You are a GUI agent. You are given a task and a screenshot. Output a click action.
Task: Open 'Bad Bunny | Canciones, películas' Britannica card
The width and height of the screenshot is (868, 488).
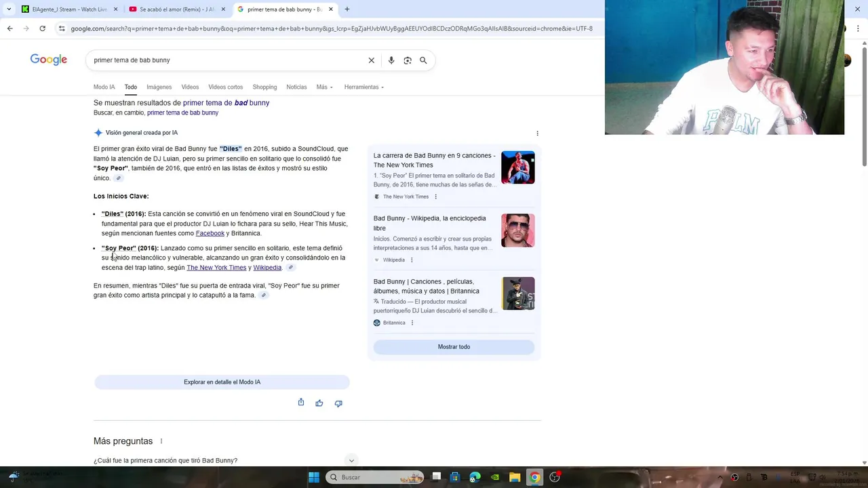pos(427,286)
